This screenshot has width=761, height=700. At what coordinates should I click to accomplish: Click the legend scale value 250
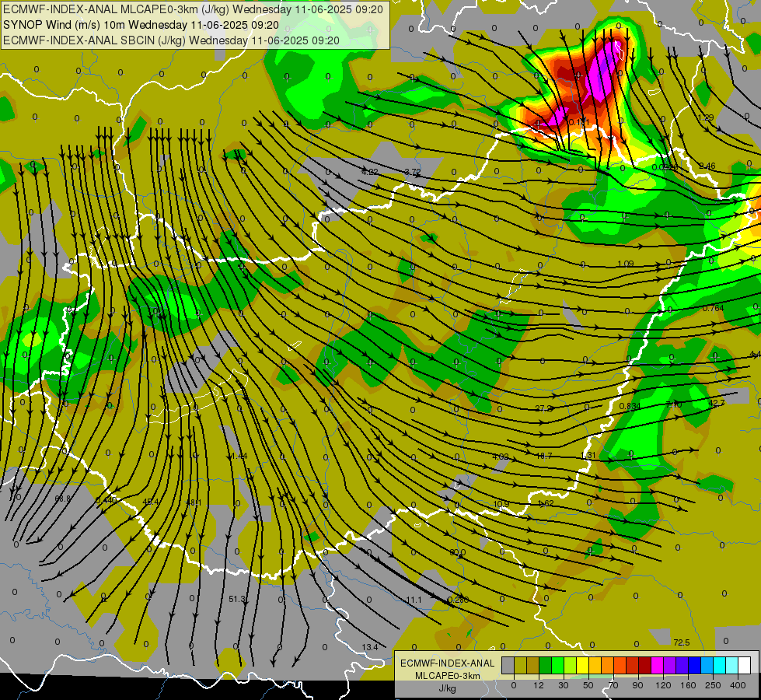(713, 685)
